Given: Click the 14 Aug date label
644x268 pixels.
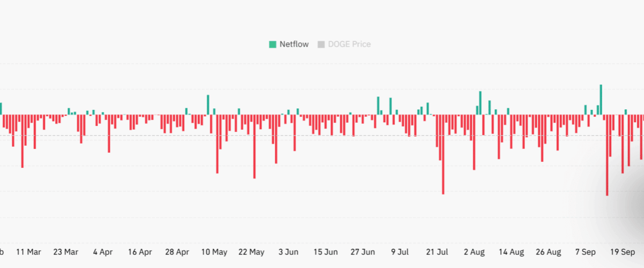Looking at the screenshot, I should (x=511, y=252).
